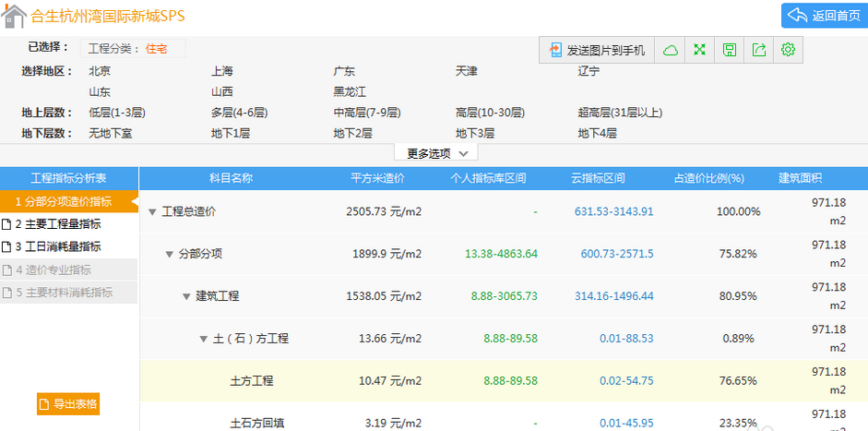868x431 pixels.
Task: Select the 土方工程 table row
Action: click(251, 380)
